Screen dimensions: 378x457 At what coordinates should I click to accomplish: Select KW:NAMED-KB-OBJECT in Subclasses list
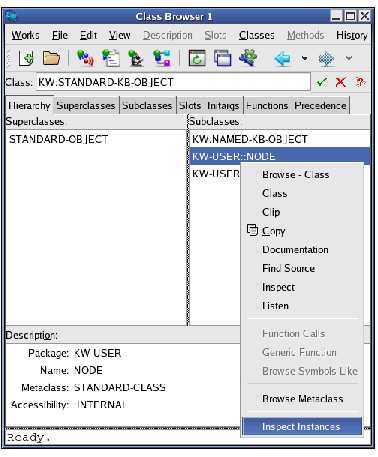pyautogui.click(x=250, y=139)
